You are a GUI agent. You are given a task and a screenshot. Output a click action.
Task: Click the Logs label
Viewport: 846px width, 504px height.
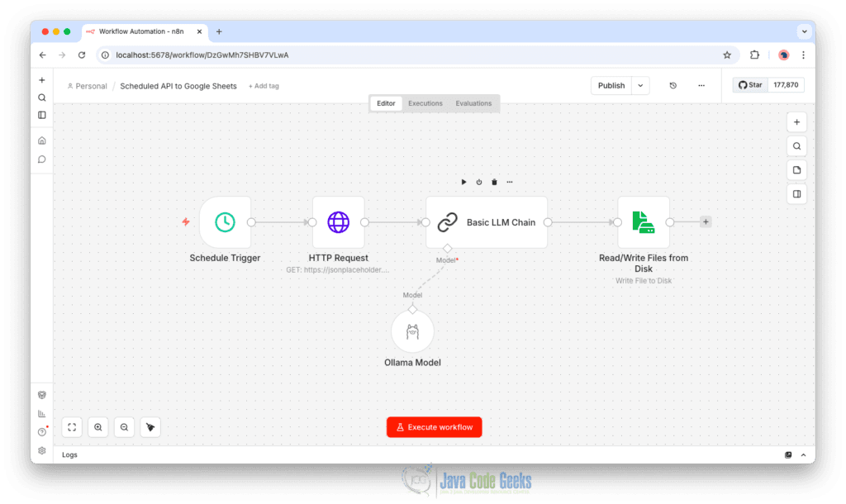pyautogui.click(x=69, y=455)
